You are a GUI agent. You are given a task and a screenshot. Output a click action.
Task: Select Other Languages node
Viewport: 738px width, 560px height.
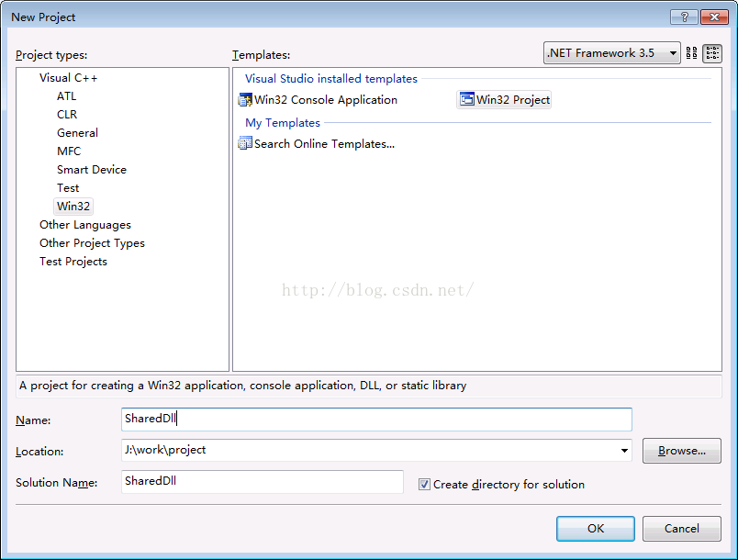(x=85, y=225)
